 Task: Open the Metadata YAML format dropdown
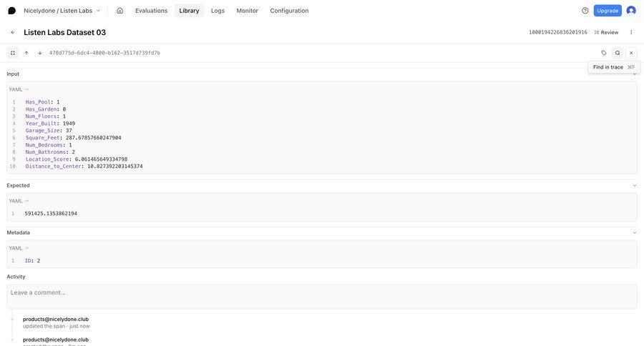click(x=19, y=248)
